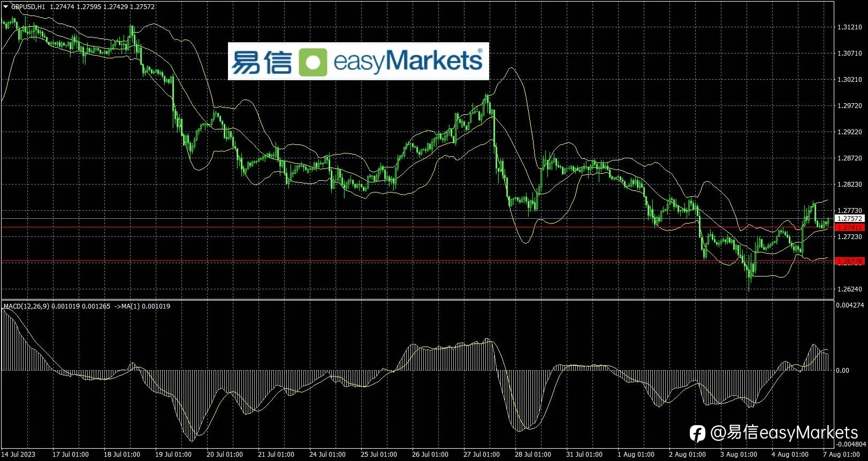Click the 1.29220 price axis label
868x461 pixels.
(x=850, y=132)
